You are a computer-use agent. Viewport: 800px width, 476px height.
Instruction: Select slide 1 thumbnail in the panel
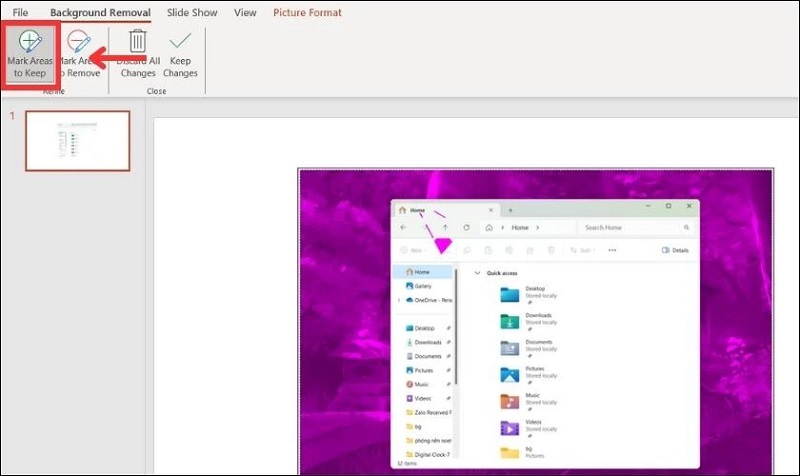(77, 141)
